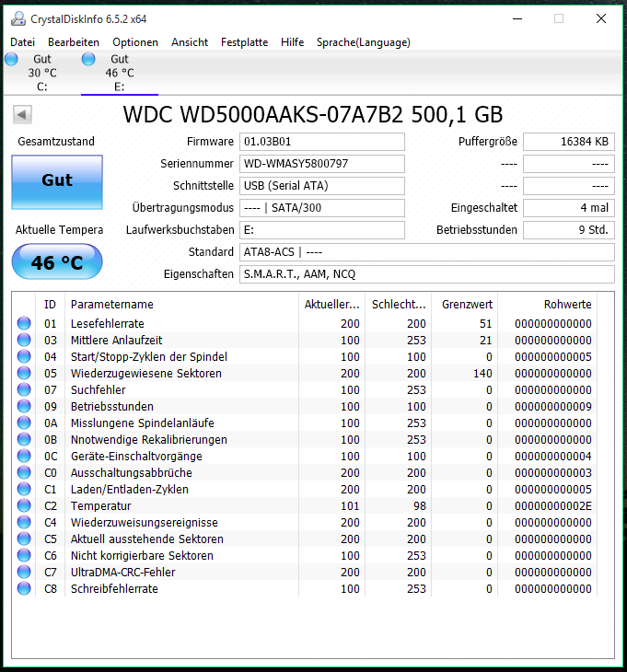Select the Lesefehlerrate parameter name
The height and width of the screenshot is (672, 627).
pos(107,323)
